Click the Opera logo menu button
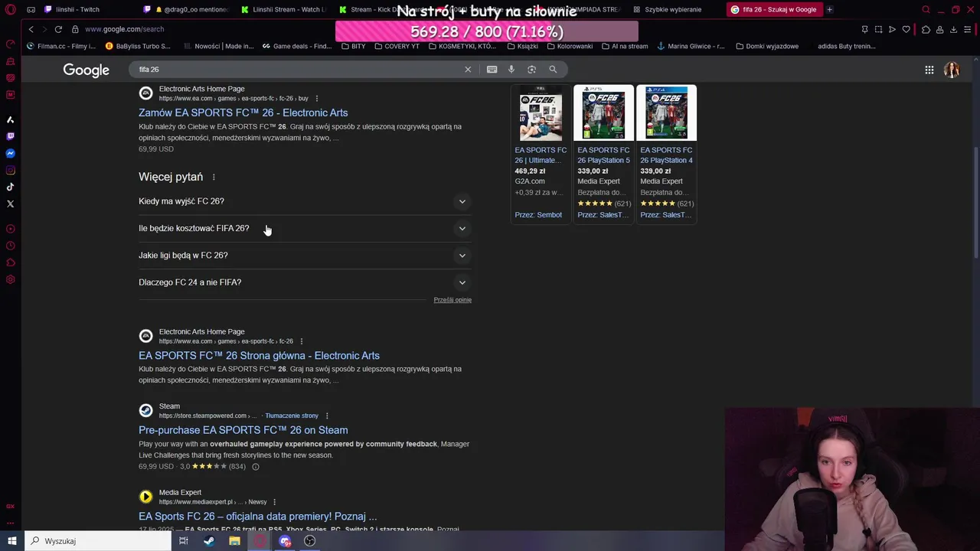 [x=10, y=10]
